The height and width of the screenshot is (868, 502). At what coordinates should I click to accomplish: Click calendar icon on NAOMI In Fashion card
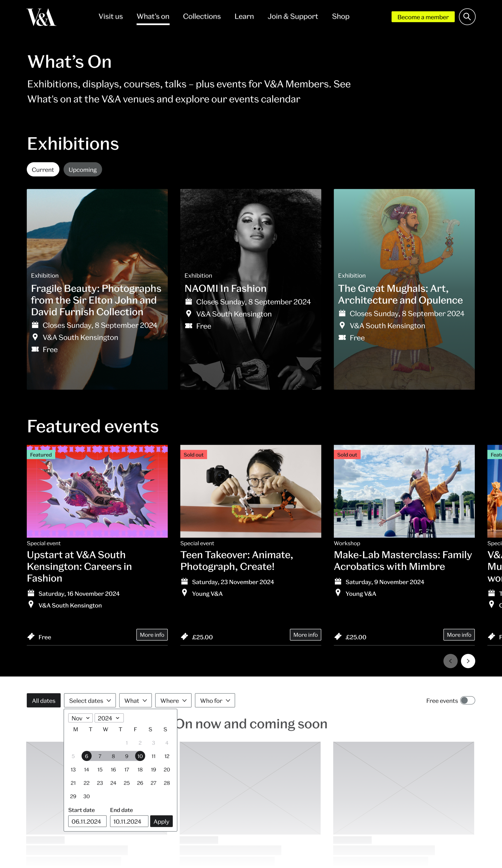(188, 302)
